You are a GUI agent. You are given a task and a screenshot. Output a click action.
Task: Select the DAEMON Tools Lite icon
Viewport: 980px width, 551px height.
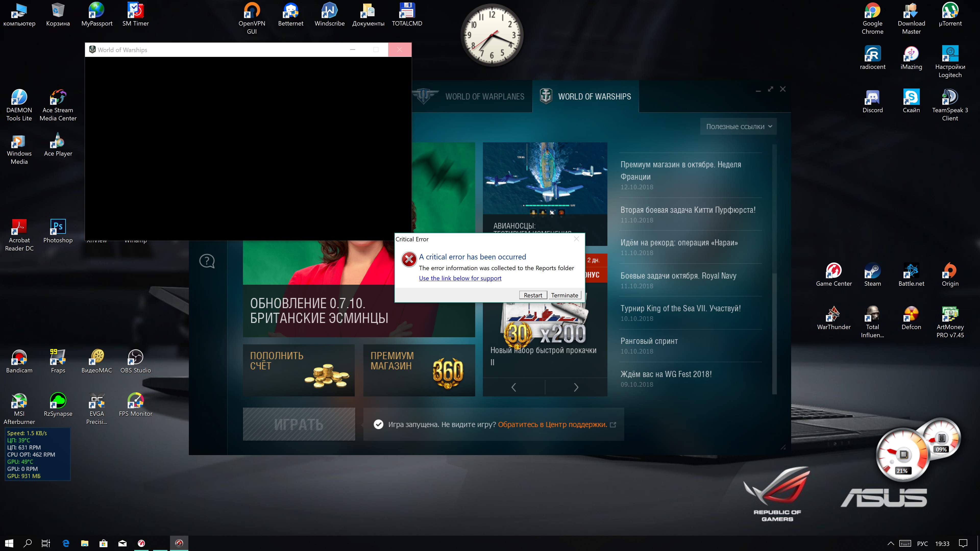[19, 105]
